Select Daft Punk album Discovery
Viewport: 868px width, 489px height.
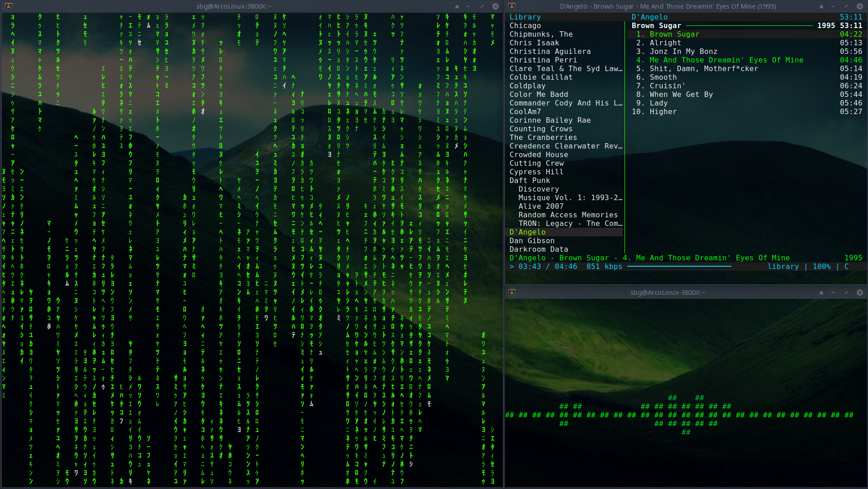click(539, 189)
